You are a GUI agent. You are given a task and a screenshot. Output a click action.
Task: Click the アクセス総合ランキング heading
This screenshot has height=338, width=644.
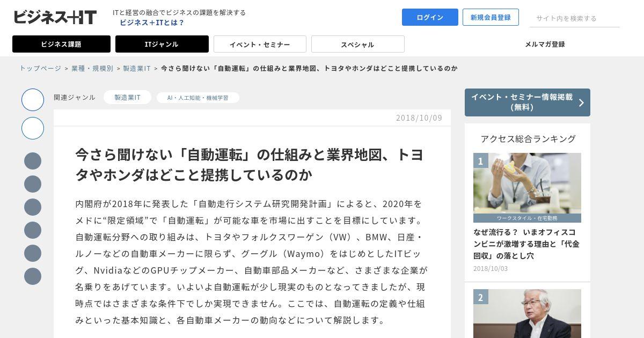528,138
